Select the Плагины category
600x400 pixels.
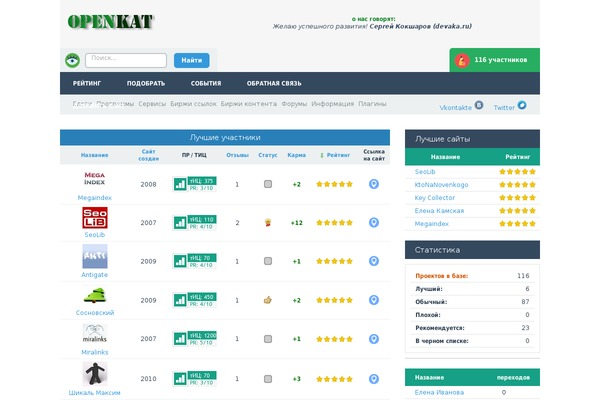point(372,104)
